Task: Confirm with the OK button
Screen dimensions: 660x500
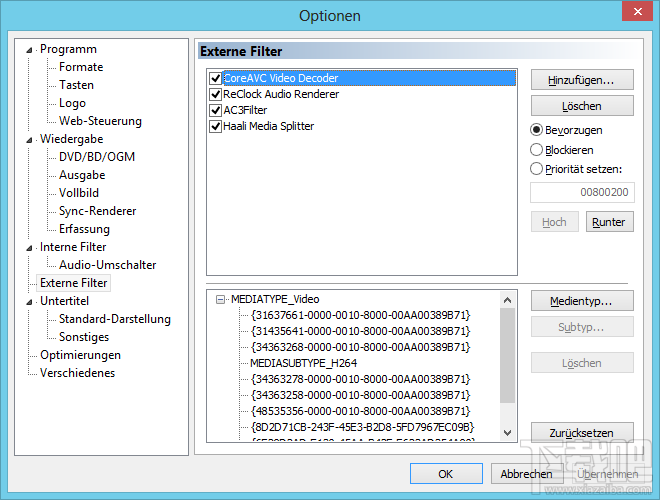Action: click(446, 474)
